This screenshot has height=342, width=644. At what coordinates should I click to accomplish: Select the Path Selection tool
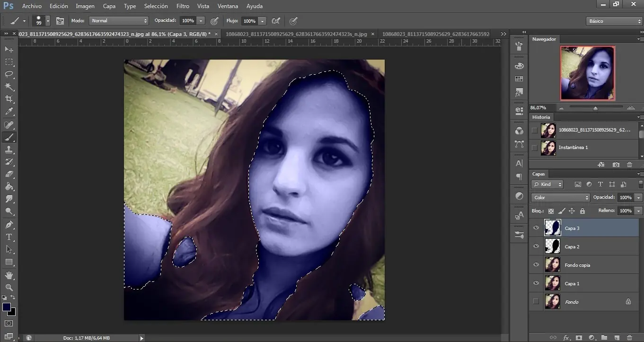9,249
